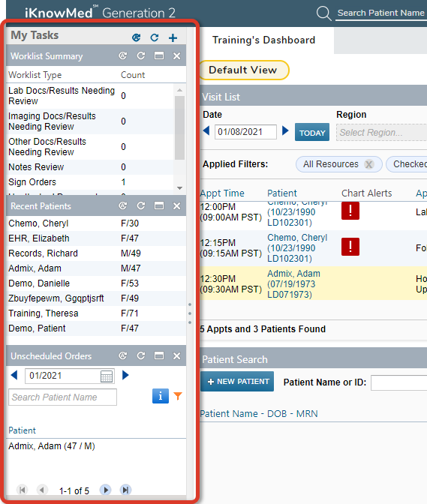Refresh the Recent Patients widget
The width and height of the screenshot is (427, 504).
141,205
